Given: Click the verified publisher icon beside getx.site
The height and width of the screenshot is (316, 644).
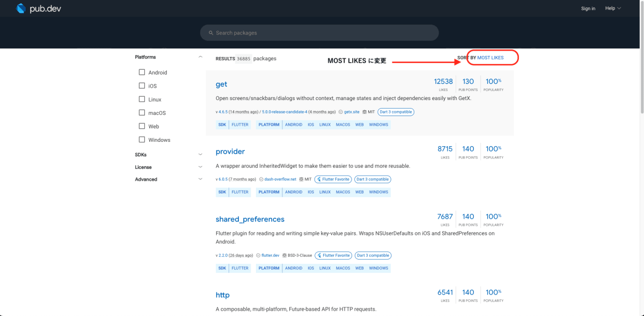Looking at the screenshot, I should point(341,112).
